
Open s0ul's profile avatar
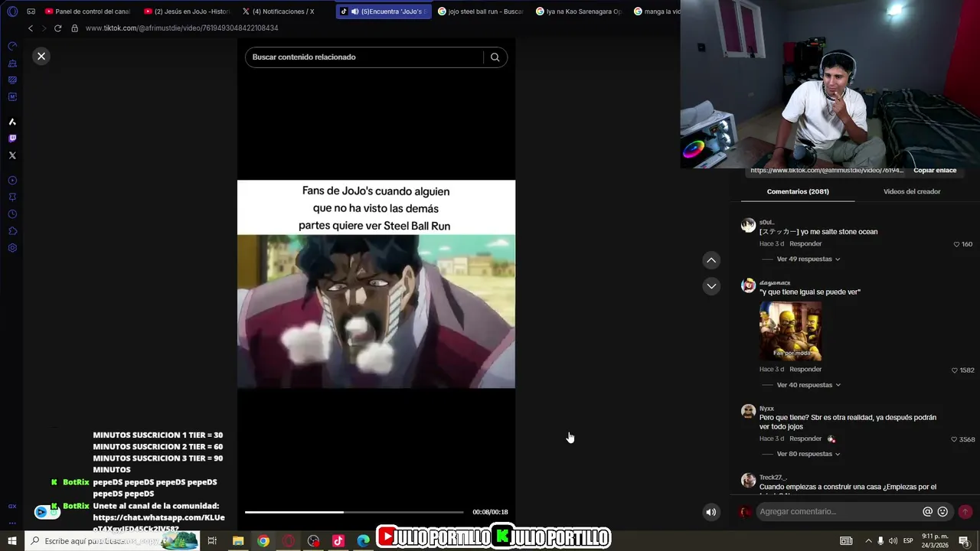(x=748, y=225)
